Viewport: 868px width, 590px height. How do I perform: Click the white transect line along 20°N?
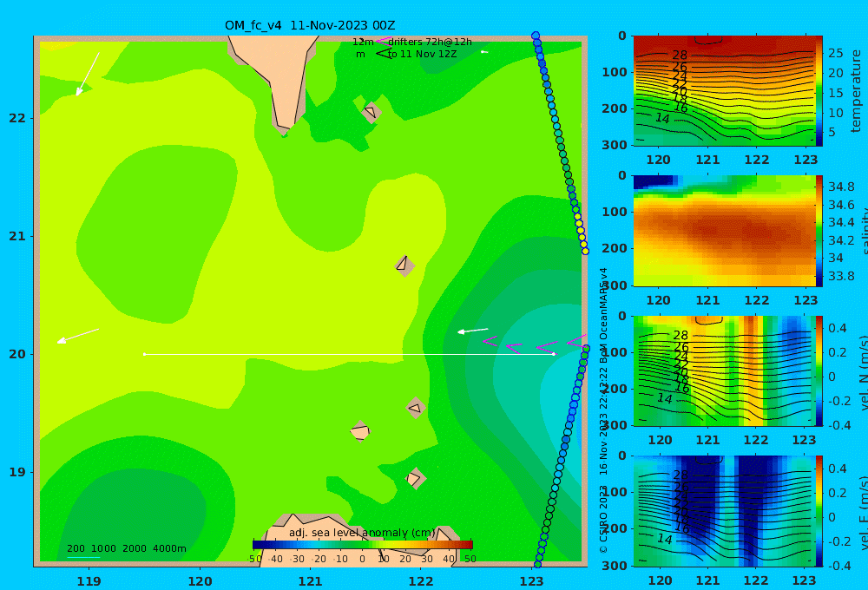(349, 354)
